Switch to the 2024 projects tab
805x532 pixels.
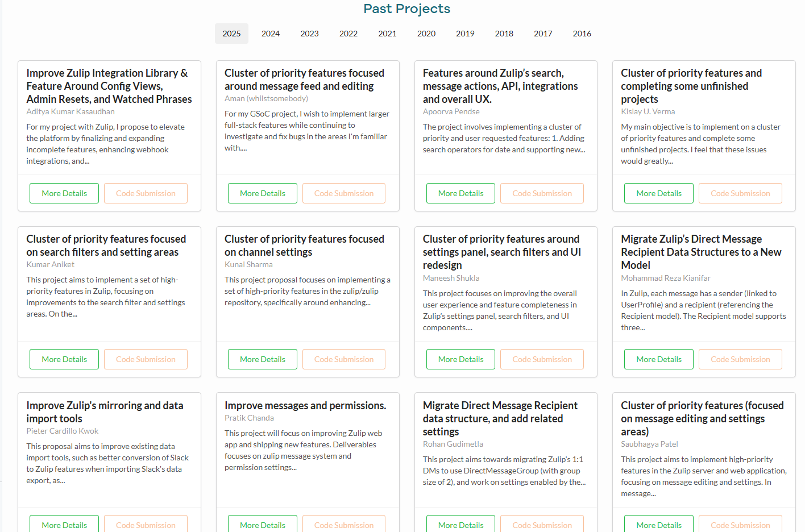point(271,34)
